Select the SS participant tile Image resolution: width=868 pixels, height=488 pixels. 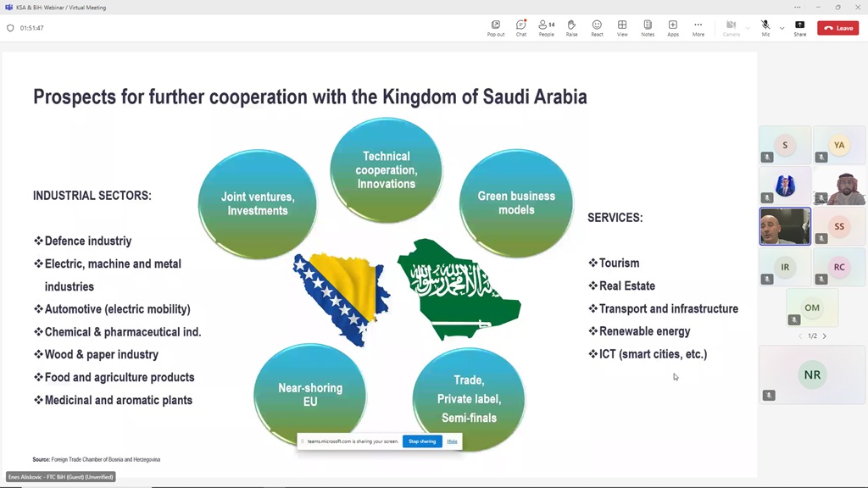pos(838,226)
